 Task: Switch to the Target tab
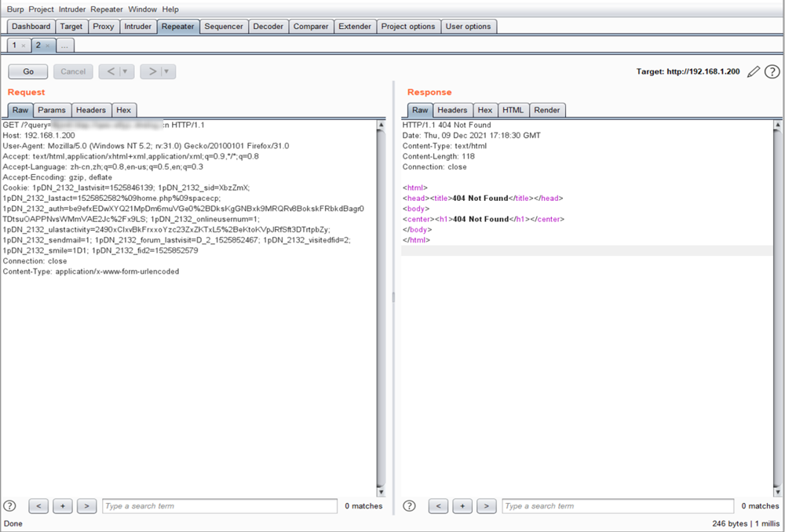(71, 27)
